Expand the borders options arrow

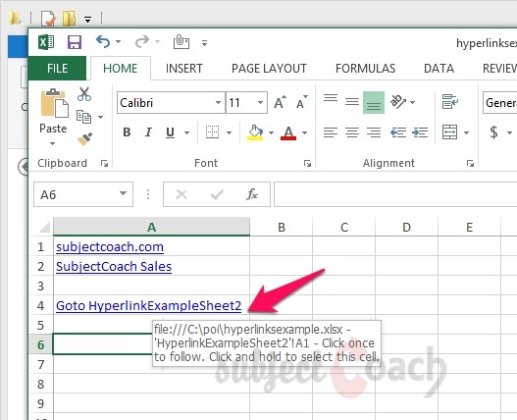(x=229, y=132)
